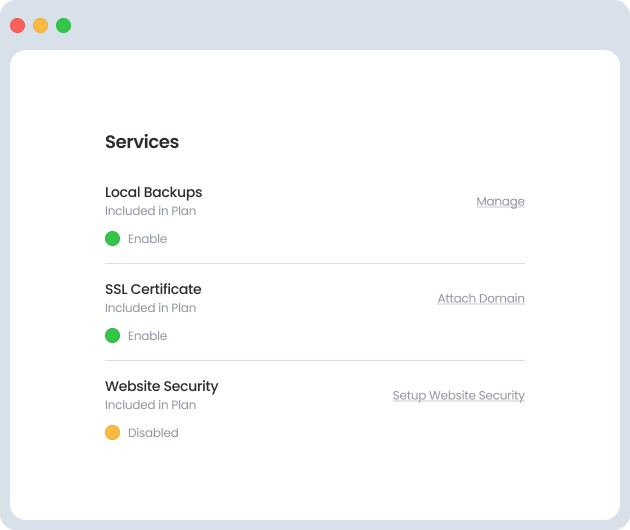Select the SSL Certificate service title
Image resolution: width=630 pixels, height=530 pixels.
tap(153, 289)
